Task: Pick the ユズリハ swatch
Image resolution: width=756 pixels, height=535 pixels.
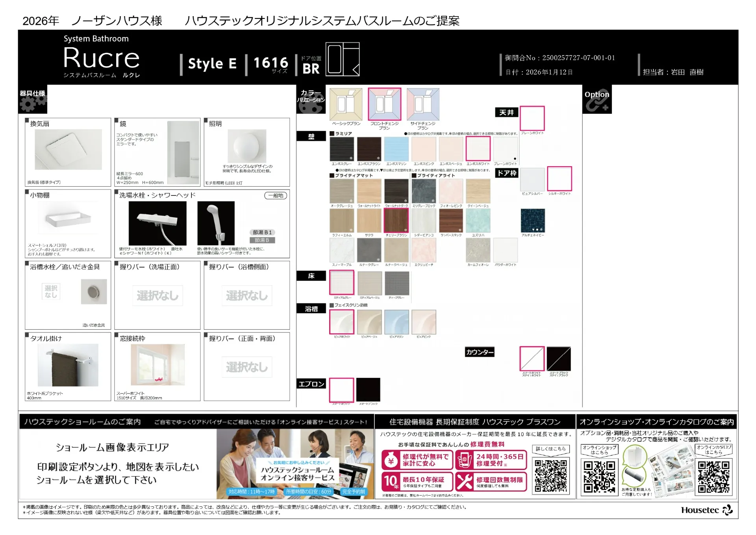Action: pyautogui.click(x=478, y=221)
